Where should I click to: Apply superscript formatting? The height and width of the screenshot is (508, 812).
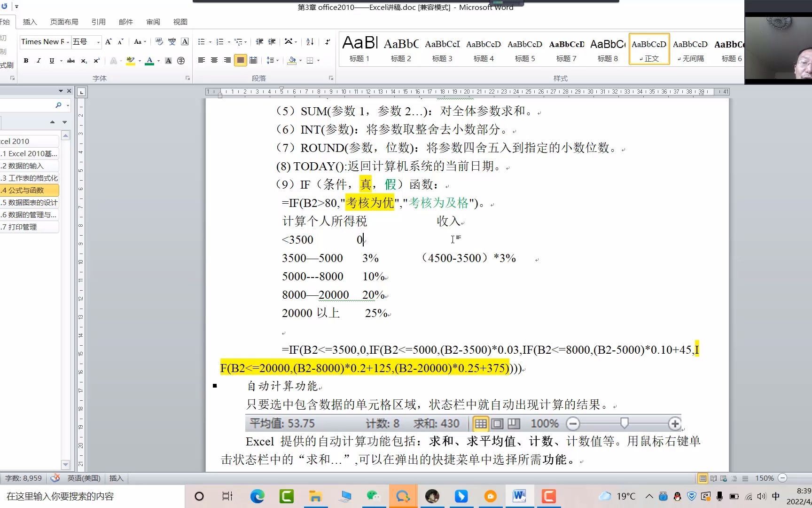click(x=96, y=61)
